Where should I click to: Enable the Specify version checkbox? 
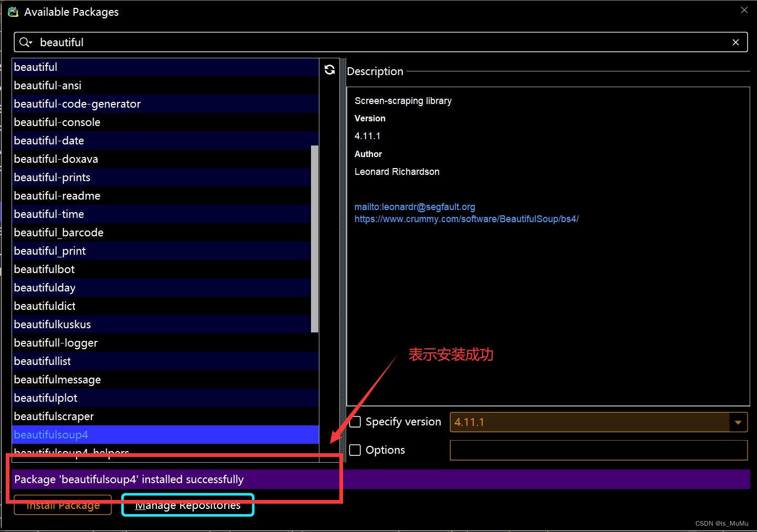pyautogui.click(x=355, y=422)
